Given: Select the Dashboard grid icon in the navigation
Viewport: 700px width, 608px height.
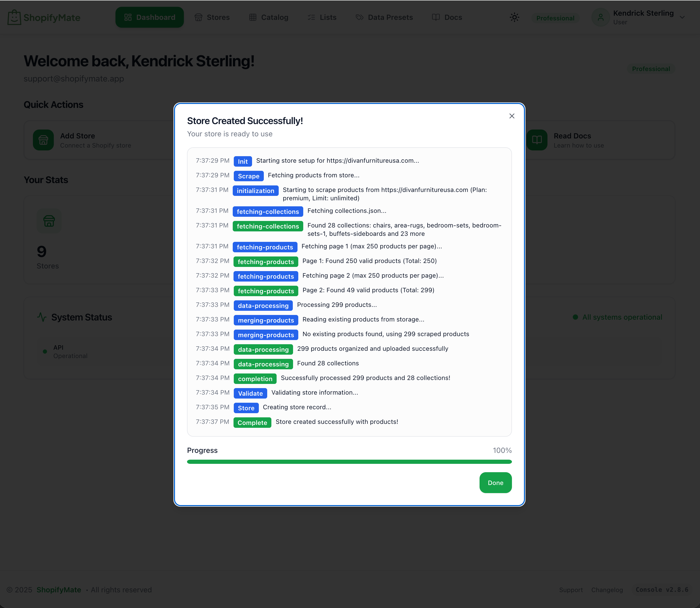Looking at the screenshot, I should 128,17.
